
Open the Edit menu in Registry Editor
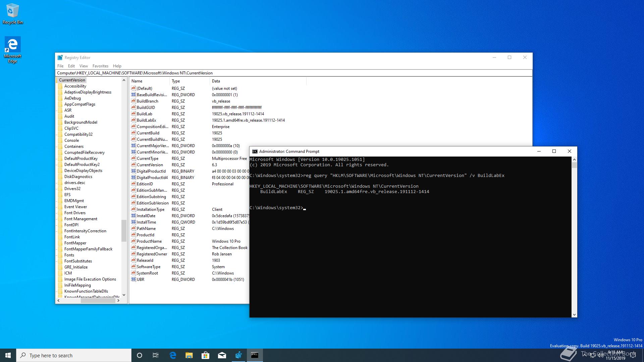71,66
